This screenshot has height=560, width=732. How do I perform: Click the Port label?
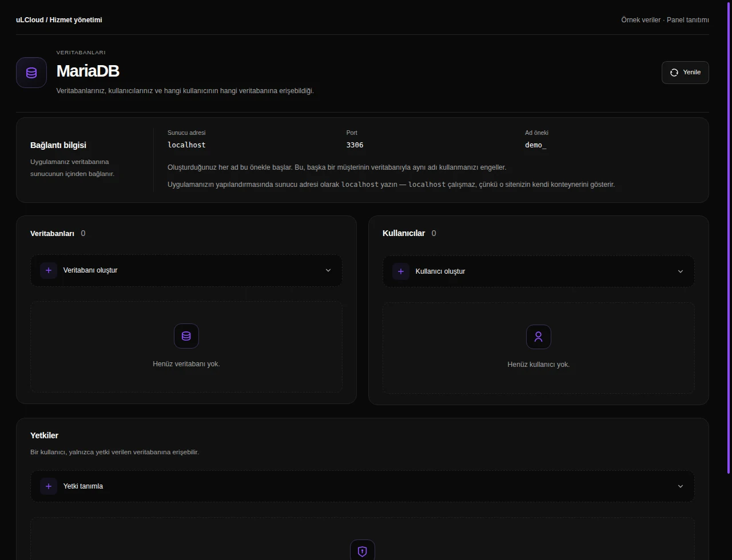[x=352, y=133]
